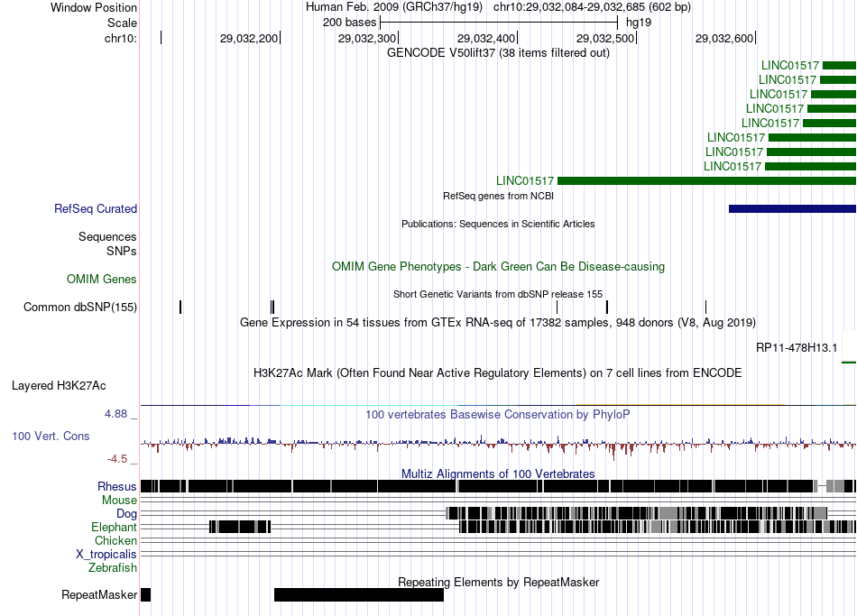Click the -4.5 PhyloP lower limit value
The height and width of the screenshot is (616, 857).
point(117,458)
